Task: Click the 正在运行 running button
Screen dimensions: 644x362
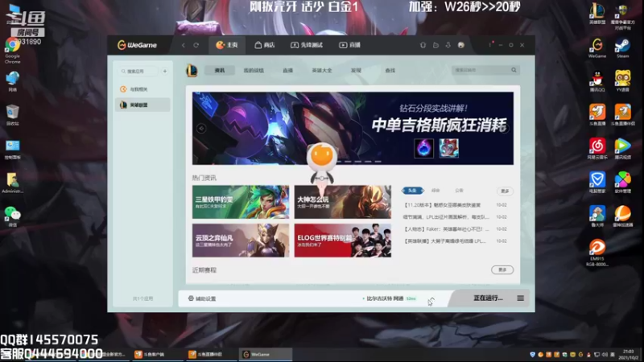Action: click(488, 298)
